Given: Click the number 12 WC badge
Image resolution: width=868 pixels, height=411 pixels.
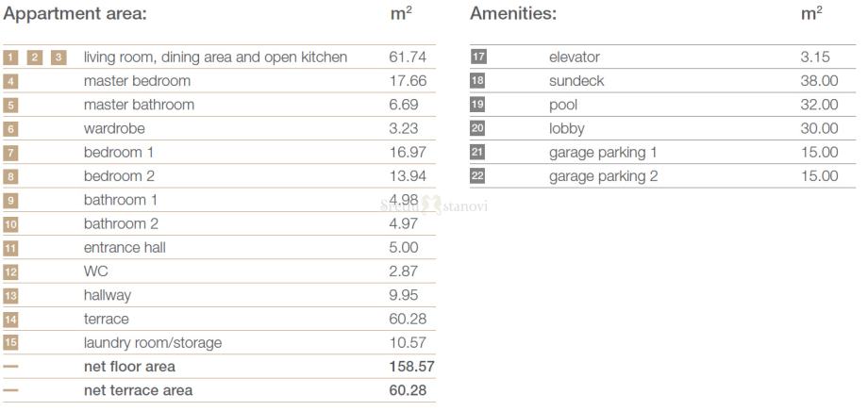Looking at the screenshot, I should [x=10, y=271].
